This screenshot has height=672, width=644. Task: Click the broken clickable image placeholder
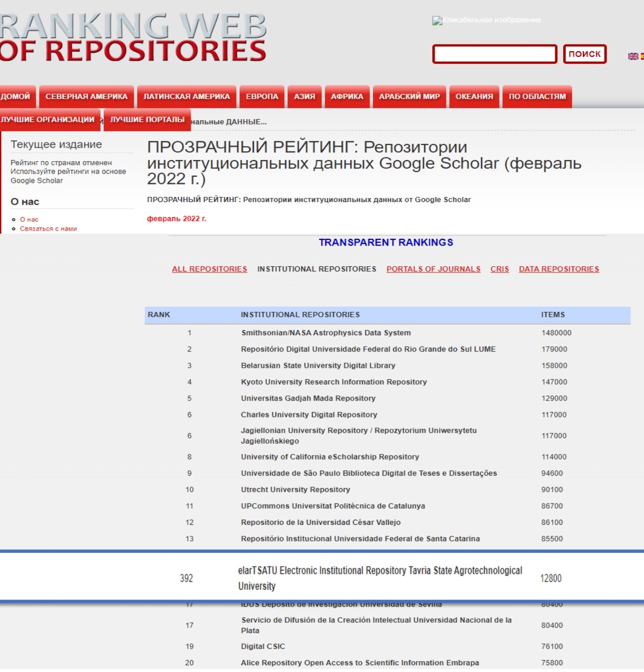486,20
